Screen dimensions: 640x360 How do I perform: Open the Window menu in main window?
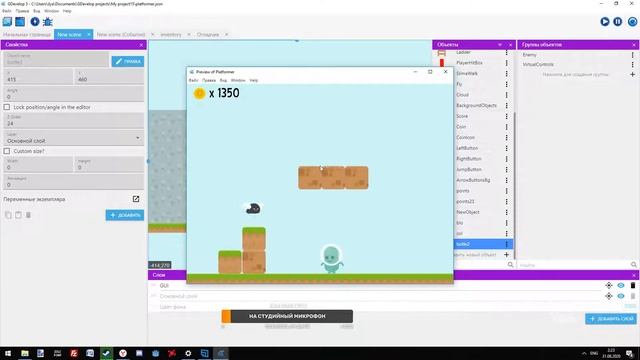click(51, 11)
